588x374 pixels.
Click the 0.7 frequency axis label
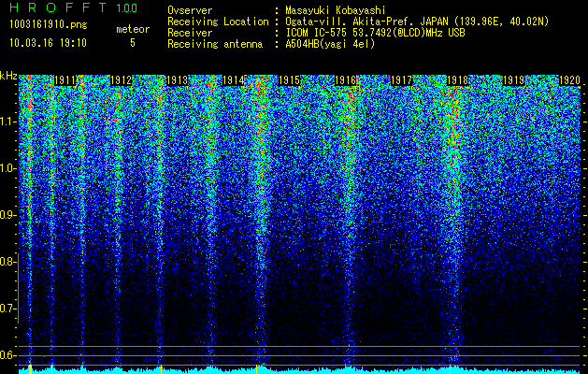pyautogui.click(x=8, y=309)
